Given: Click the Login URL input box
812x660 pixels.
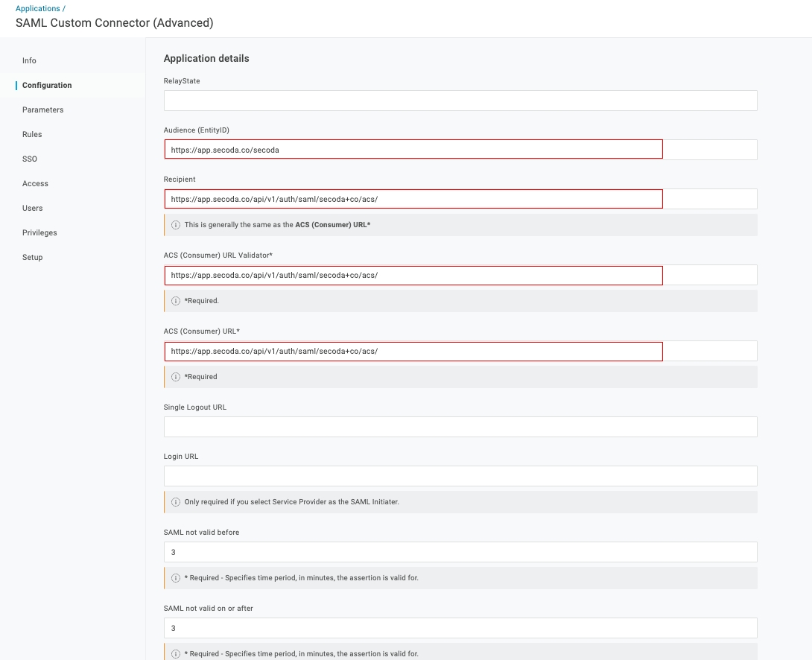Looking at the screenshot, I should tap(460, 476).
